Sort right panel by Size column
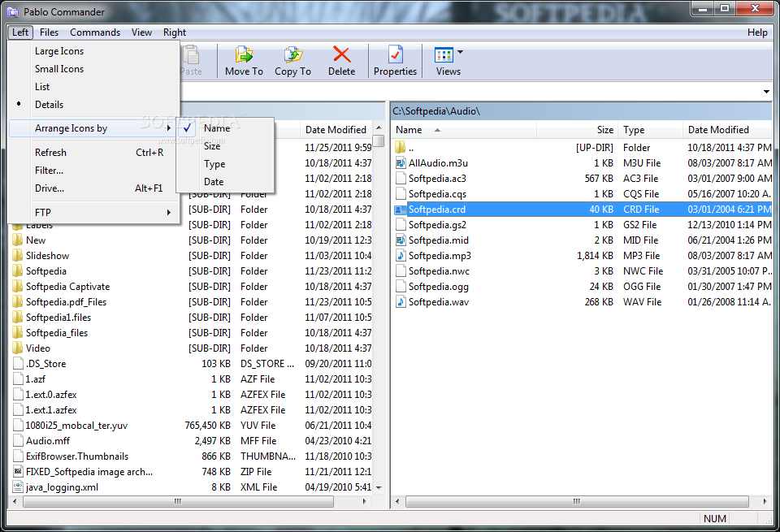The image size is (780, 532). 577,130
